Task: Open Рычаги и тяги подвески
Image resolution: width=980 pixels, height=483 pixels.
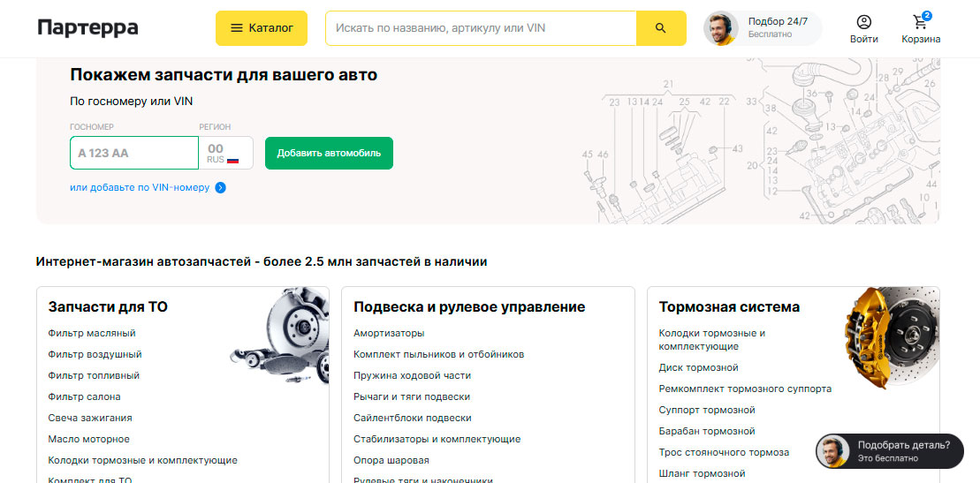Action: [x=412, y=396]
